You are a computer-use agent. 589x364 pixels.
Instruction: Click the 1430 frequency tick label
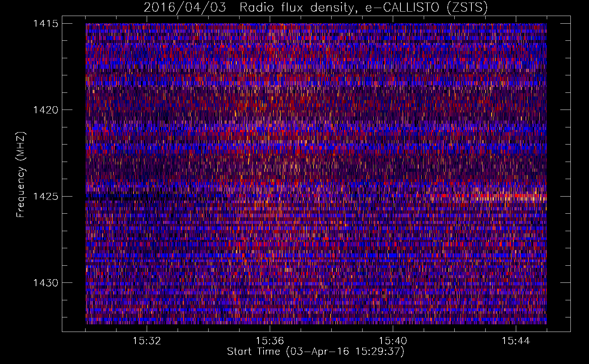[46, 283]
